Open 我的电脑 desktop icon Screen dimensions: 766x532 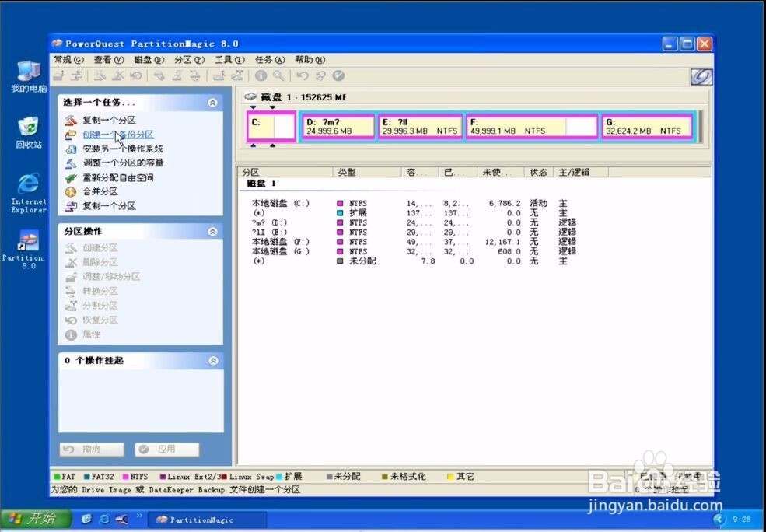(x=29, y=76)
